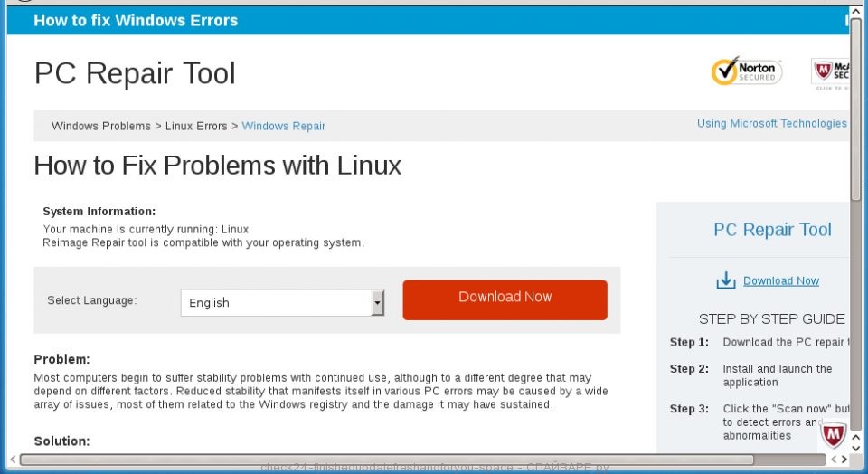
Task: Select the Linux Errors breadcrumb
Action: (196, 126)
